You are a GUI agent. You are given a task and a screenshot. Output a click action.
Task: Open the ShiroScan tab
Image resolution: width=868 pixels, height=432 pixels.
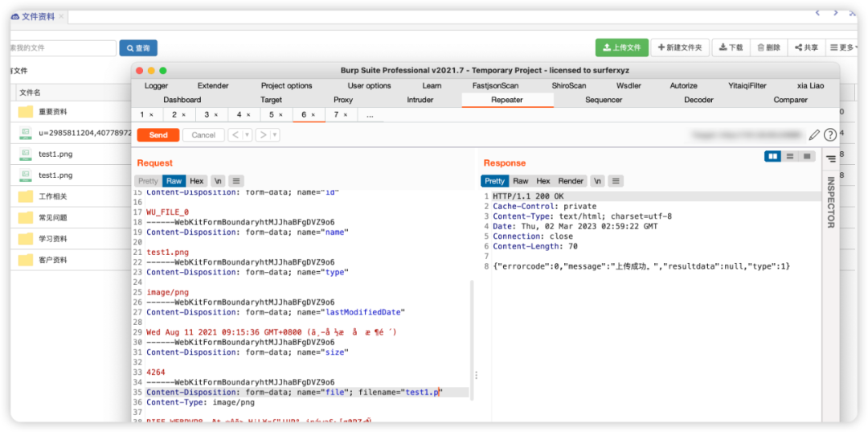pos(568,86)
